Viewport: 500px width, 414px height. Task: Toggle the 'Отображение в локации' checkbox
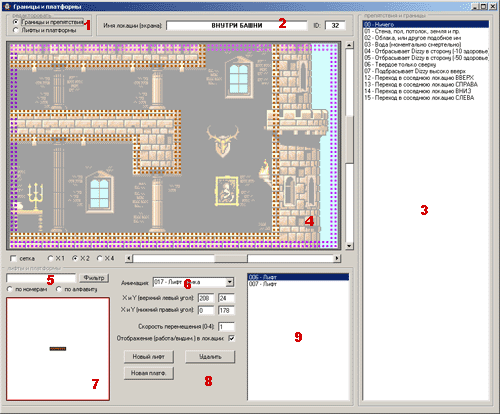point(231,338)
